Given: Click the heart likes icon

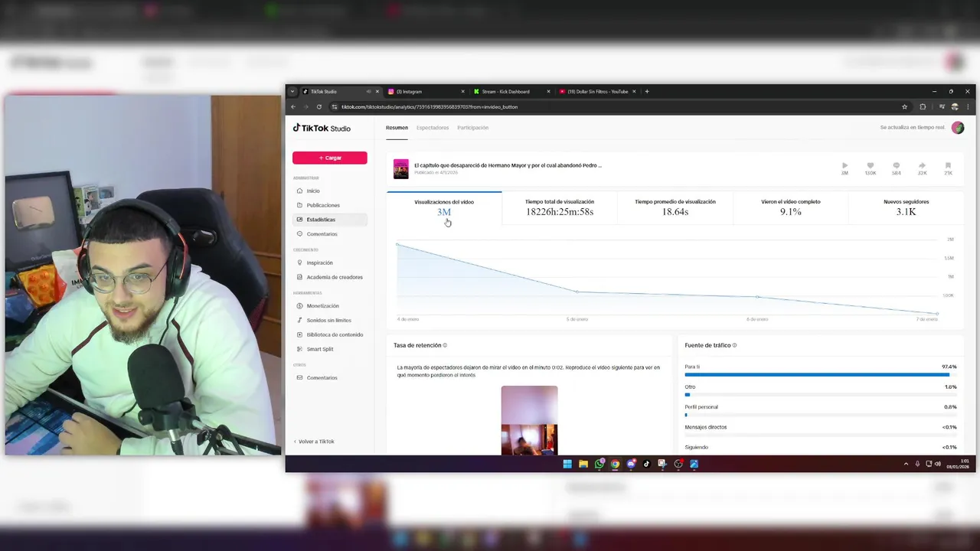Looking at the screenshot, I should click(871, 165).
